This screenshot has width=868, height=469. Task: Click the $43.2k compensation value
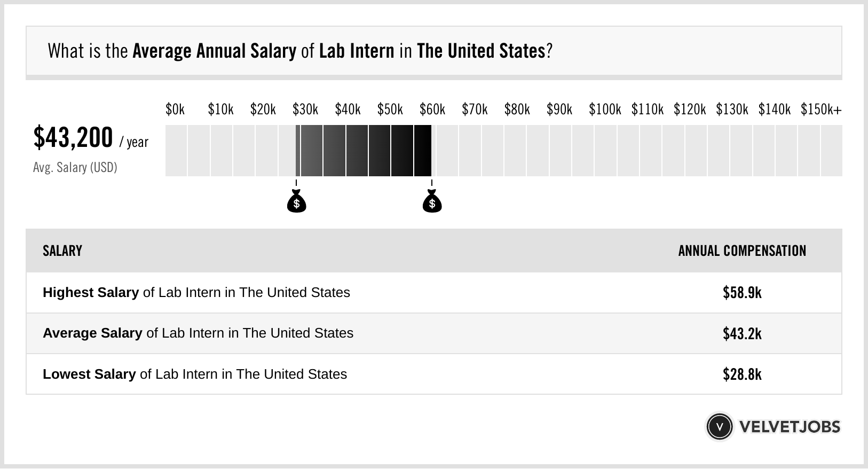pyautogui.click(x=742, y=333)
